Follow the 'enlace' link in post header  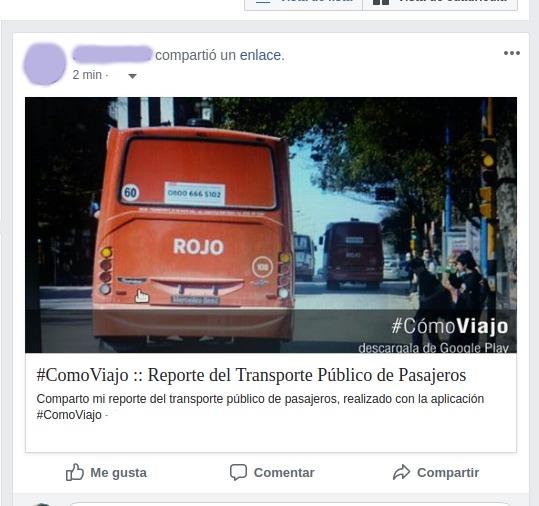point(262,55)
